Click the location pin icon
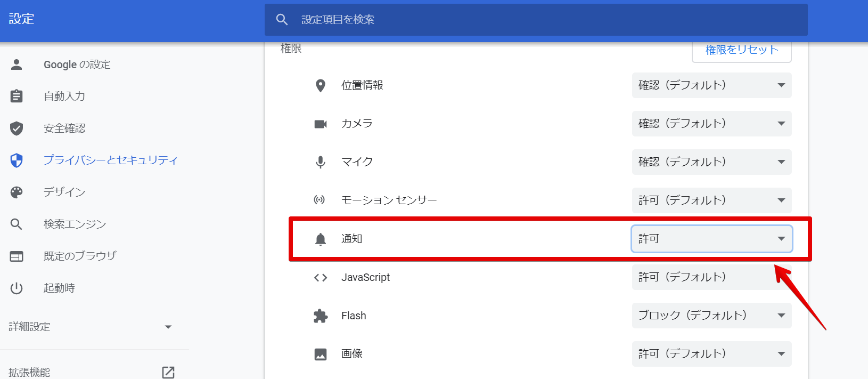The width and height of the screenshot is (868, 379). pos(320,85)
